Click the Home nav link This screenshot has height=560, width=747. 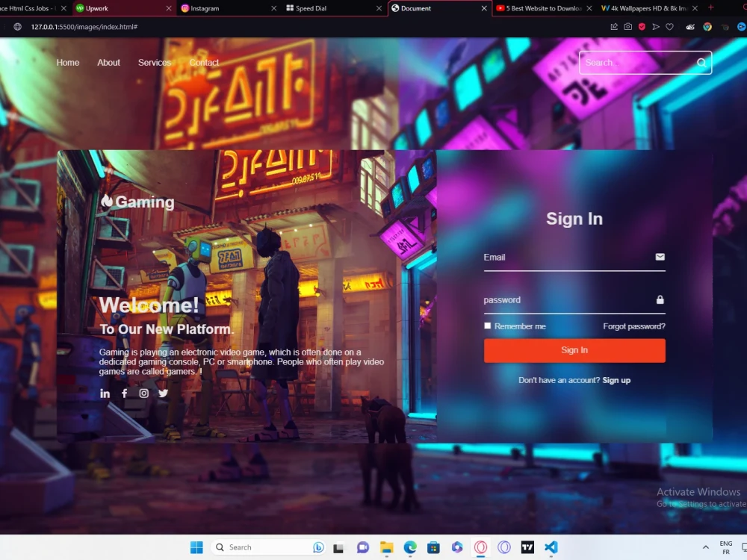click(x=68, y=63)
